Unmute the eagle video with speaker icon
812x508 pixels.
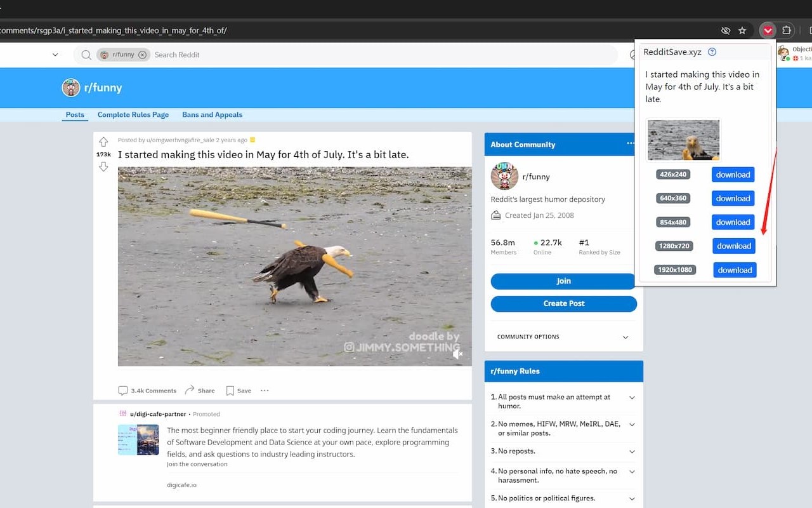[x=457, y=354]
